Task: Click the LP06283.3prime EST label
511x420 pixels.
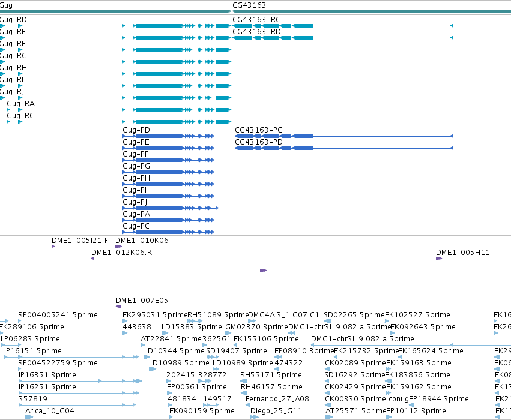Action: pos(30,339)
